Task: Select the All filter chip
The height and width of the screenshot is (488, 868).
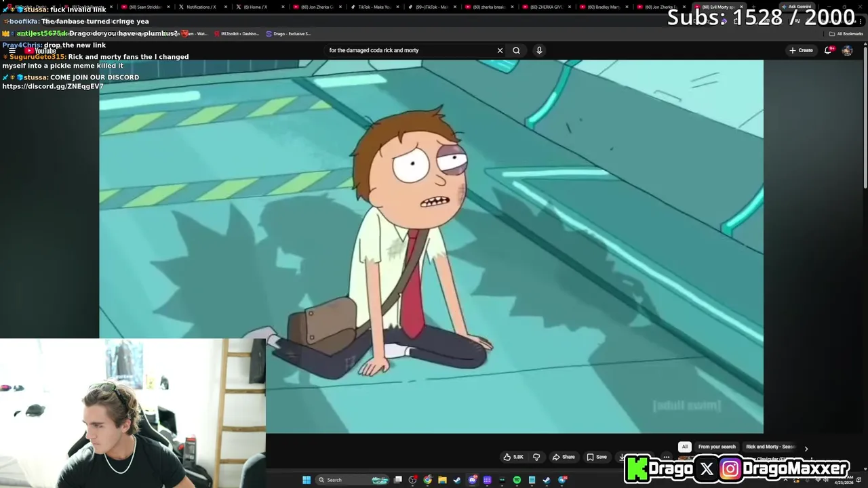Action: [685, 447]
